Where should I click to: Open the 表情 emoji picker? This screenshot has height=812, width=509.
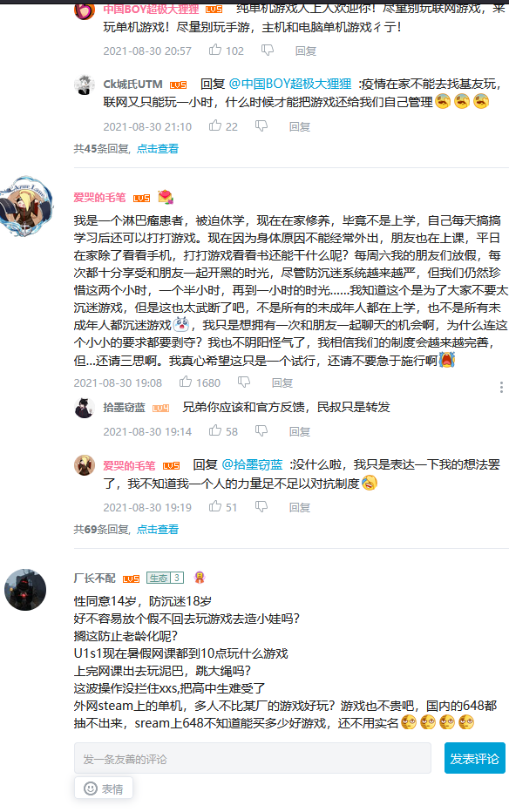[x=104, y=788]
